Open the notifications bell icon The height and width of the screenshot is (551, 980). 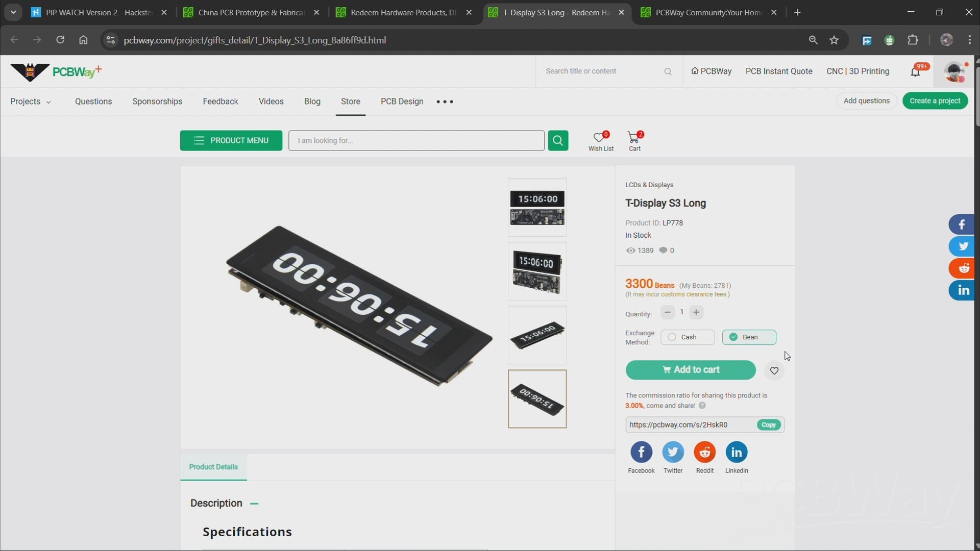(x=916, y=72)
